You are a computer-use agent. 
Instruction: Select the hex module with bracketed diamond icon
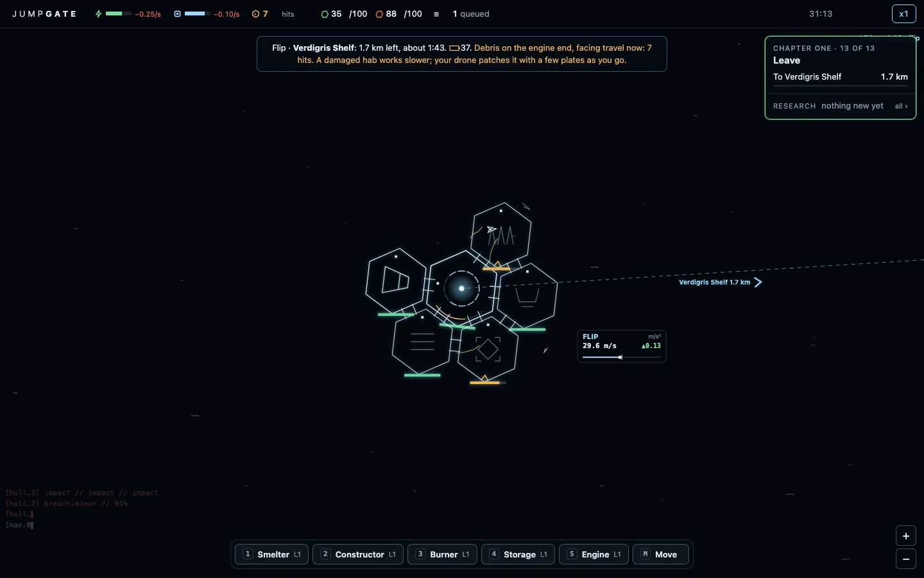[488, 349]
